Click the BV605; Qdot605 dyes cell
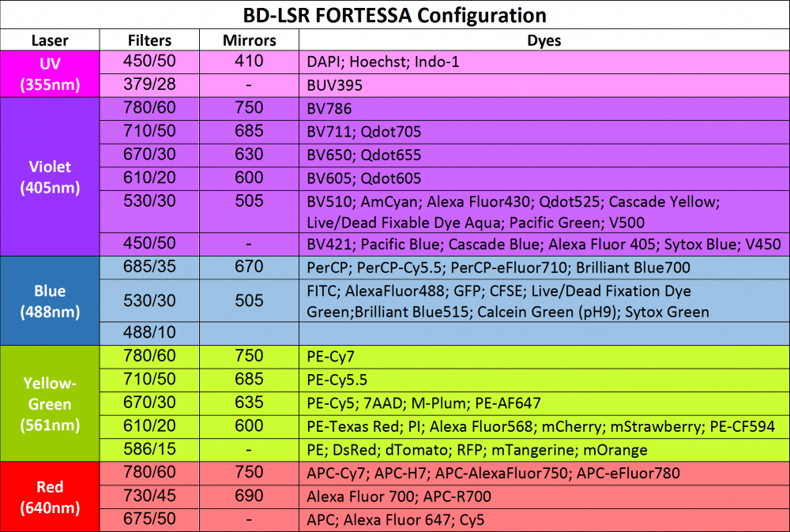Viewport: 790px width, 532px height. tap(544, 178)
